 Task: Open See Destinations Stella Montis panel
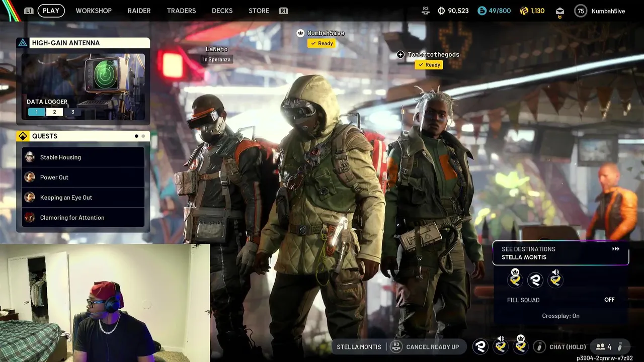pos(560,253)
